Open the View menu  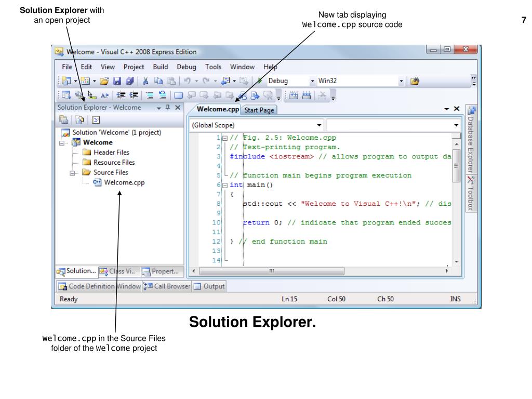pyautogui.click(x=108, y=67)
